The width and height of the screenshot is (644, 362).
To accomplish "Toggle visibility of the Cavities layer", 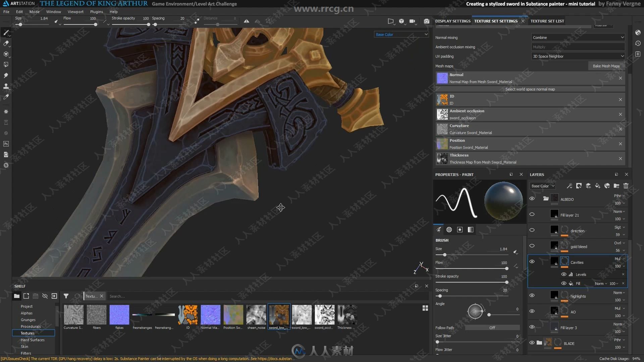I will pyautogui.click(x=531, y=261).
